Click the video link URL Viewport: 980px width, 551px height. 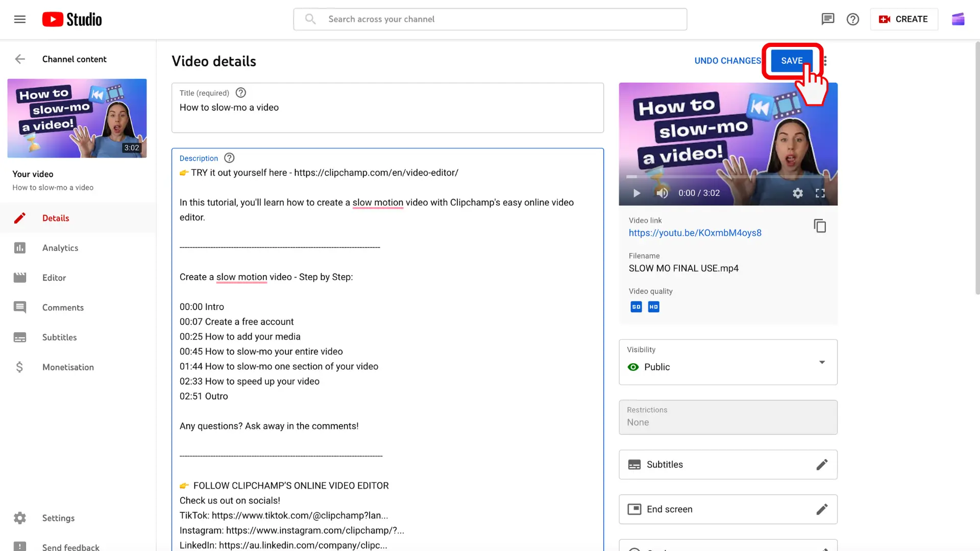tap(695, 233)
